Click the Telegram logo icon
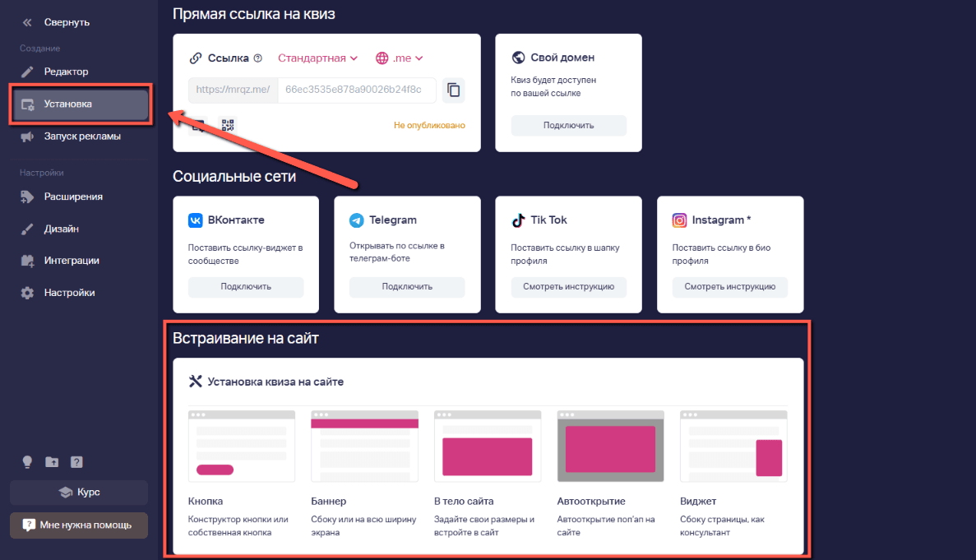This screenshot has width=976, height=560. [357, 220]
